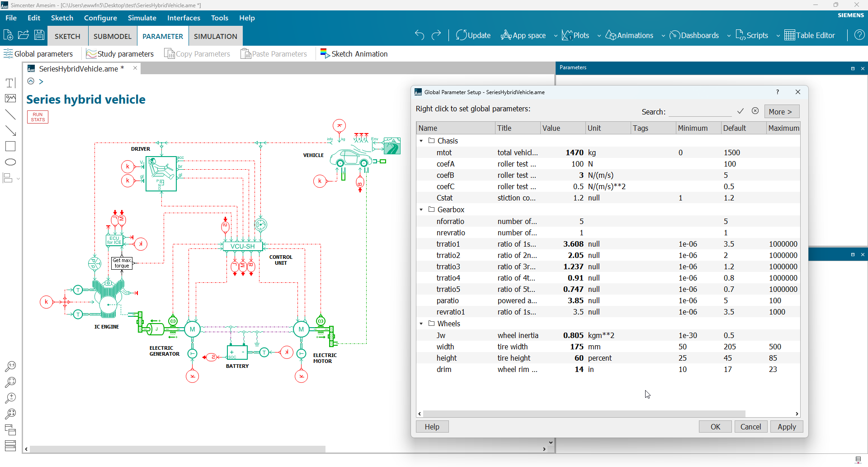Image resolution: width=868 pixels, height=467 pixels.
Task: Select the trratio1 value 3.608
Action: point(573,244)
